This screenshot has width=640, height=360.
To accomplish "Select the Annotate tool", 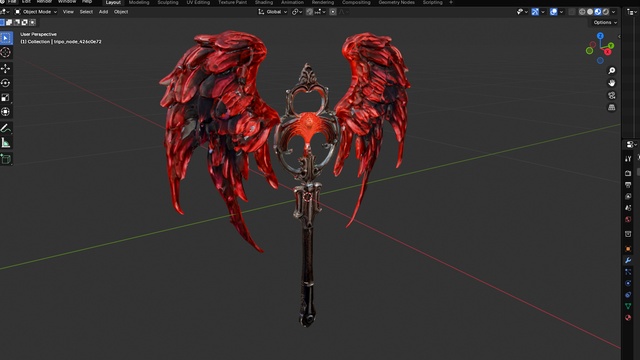I will 6,128.
